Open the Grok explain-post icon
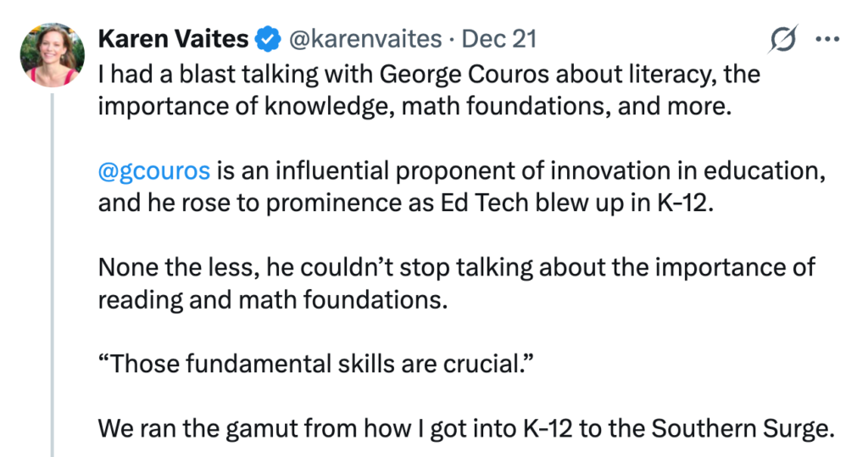 [x=782, y=40]
